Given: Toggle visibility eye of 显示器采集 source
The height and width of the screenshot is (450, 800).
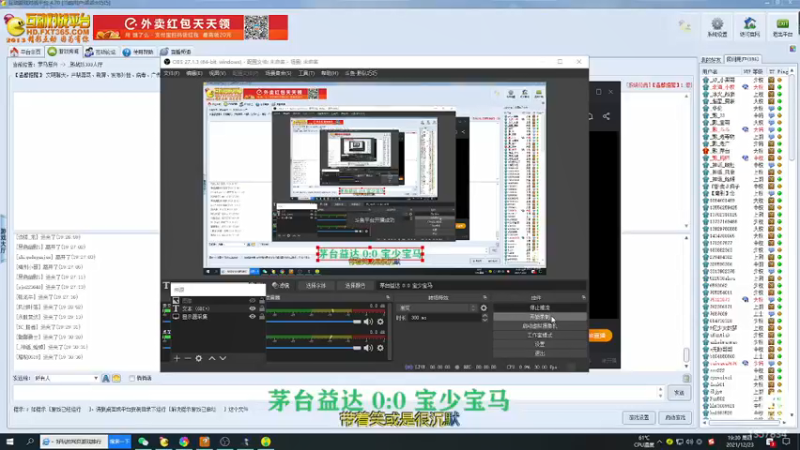Looking at the screenshot, I should point(252,317).
